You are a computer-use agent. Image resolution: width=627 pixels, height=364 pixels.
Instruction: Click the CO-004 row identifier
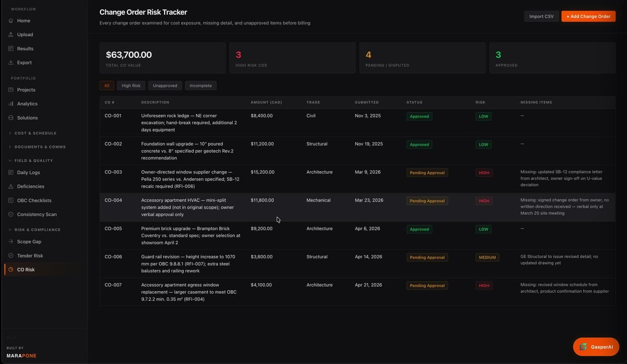click(113, 201)
